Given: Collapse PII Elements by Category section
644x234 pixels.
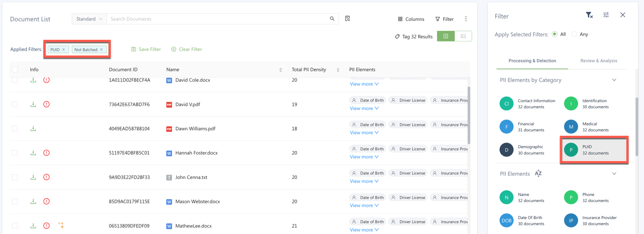Looking at the screenshot, I should [x=614, y=80].
